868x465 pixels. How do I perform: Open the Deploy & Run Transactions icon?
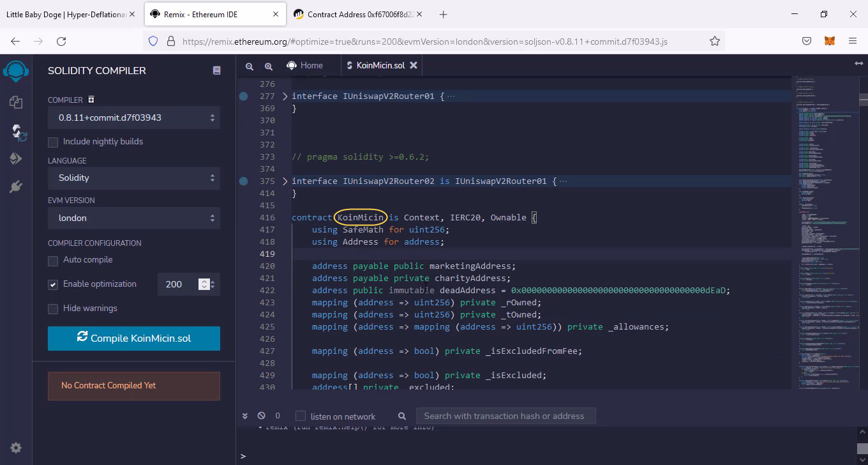pyautogui.click(x=16, y=158)
